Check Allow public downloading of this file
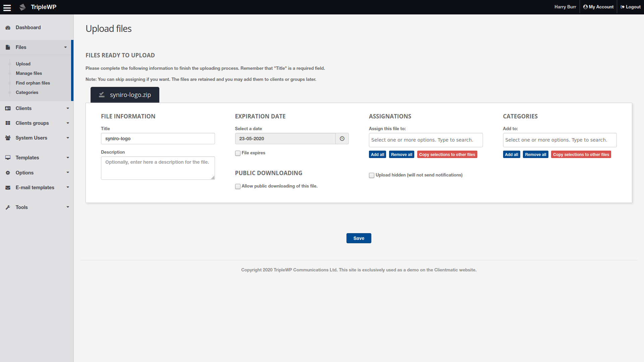Screen dimensions: 644x362 click(x=238, y=187)
